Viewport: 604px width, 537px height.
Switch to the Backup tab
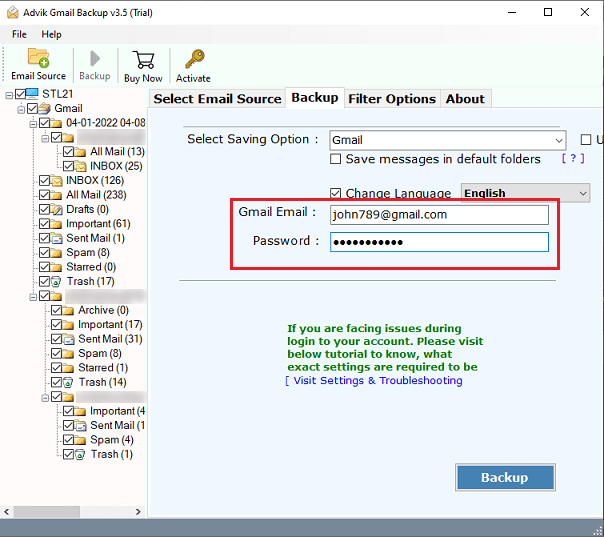tap(315, 98)
